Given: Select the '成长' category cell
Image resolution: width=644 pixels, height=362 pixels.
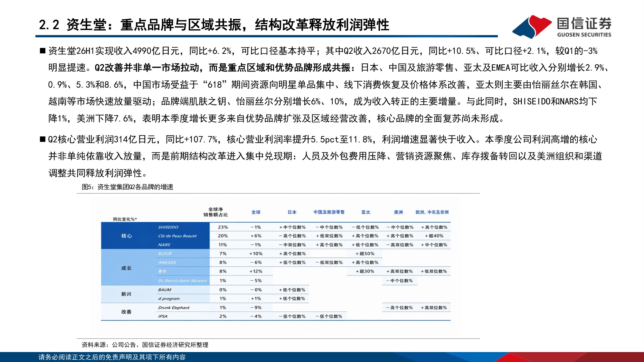Looking at the screenshot, I should click(x=127, y=268).
